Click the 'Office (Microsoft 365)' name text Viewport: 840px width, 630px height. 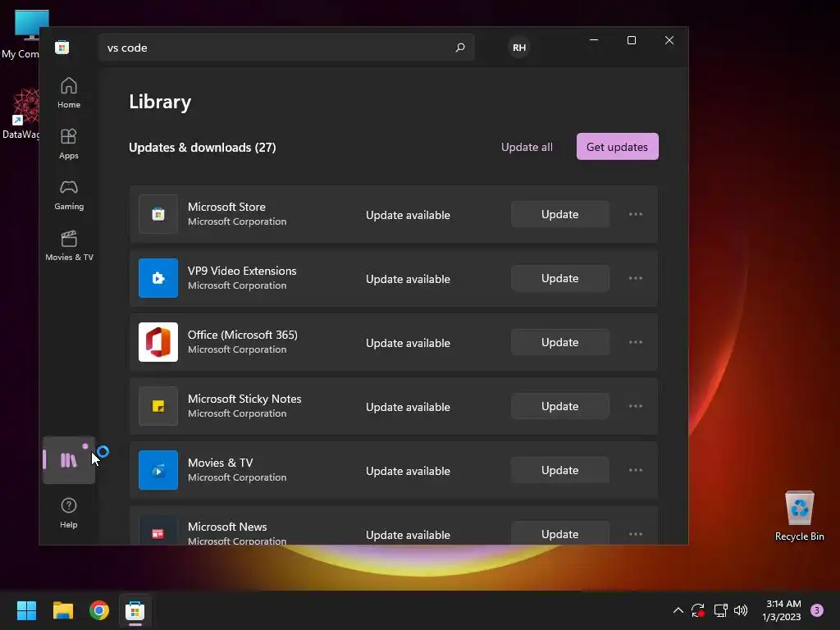tap(243, 335)
